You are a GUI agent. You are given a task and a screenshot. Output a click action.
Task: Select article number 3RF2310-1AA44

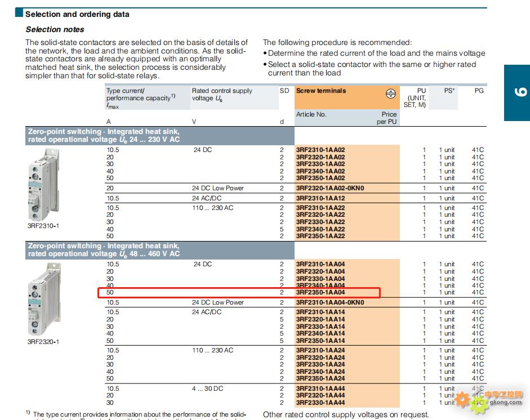click(x=320, y=388)
